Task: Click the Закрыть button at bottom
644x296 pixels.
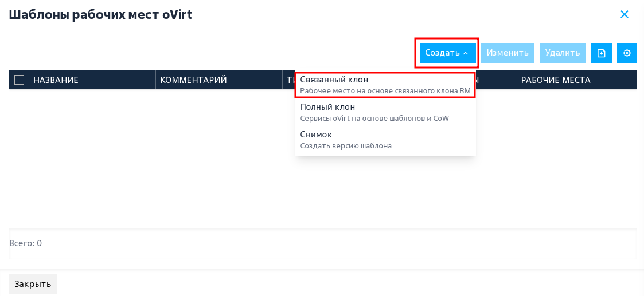Action: (x=33, y=284)
